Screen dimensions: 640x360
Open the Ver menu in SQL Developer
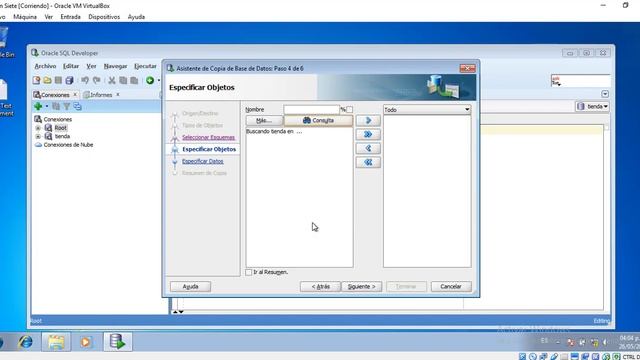91,66
